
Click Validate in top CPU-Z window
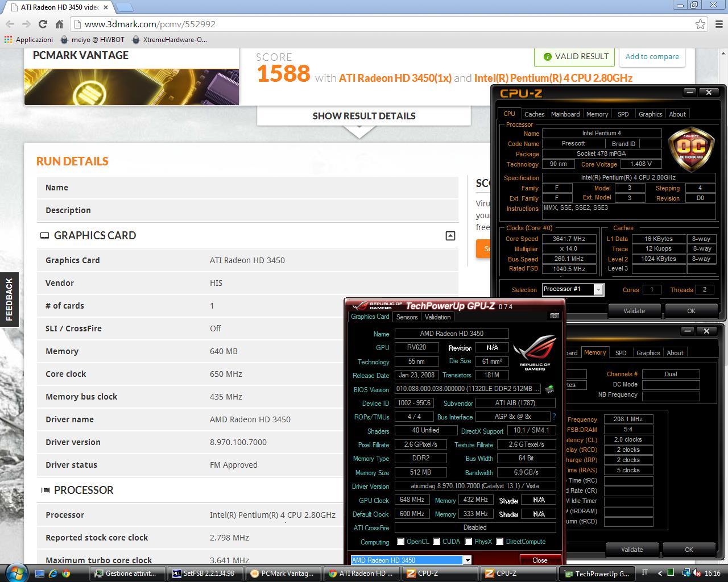click(x=634, y=311)
